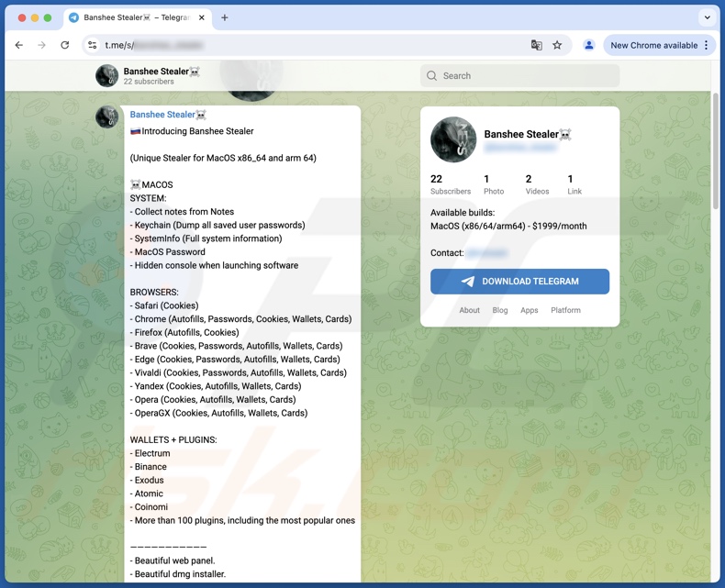Click the macOS red close window button
Viewport: 725px width, 588px height.
(x=22, y=17)
